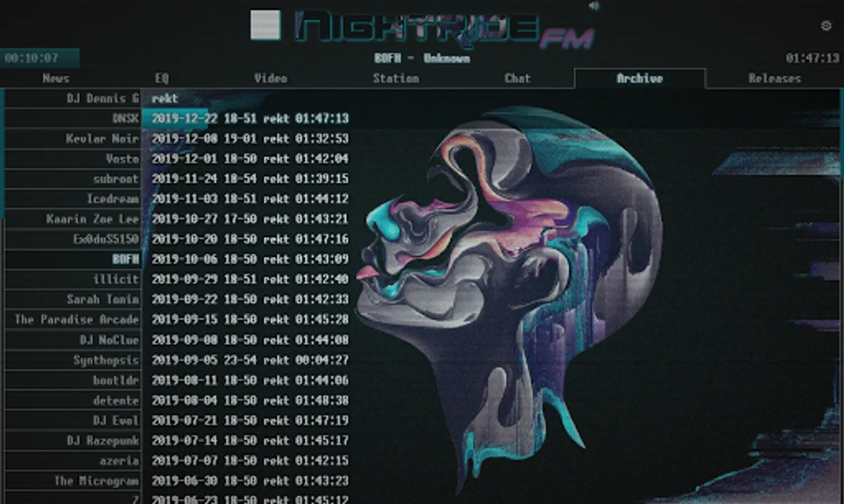The width and height of the screenshot is (844, 504).
Task: Switch to the Video tab
Action: [x=270, y=78]
